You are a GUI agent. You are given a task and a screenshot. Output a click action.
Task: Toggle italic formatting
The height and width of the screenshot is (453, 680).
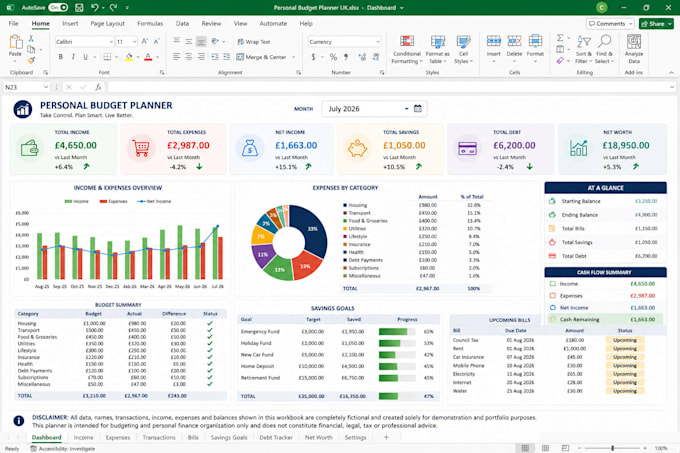(73, 57)
